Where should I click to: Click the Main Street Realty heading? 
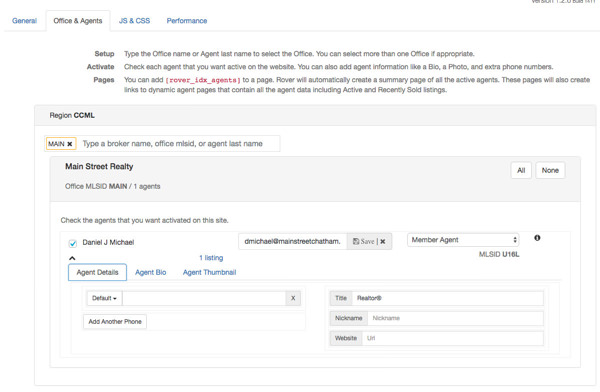tap(99, 167)
